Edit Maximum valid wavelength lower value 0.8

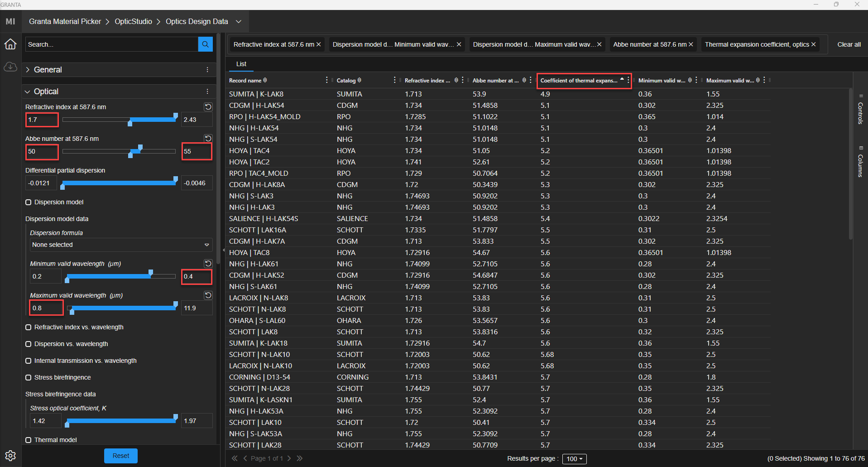[46, 308]
